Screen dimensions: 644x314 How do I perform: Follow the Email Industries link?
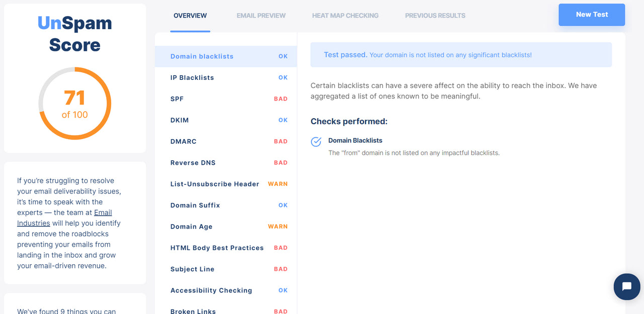tap(64, 218)
